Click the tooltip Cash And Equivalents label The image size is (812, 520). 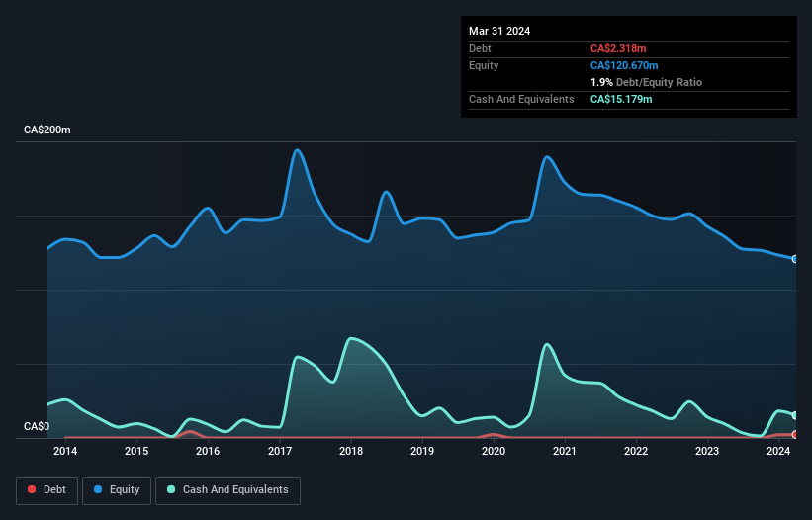click(x=521, y=99)
